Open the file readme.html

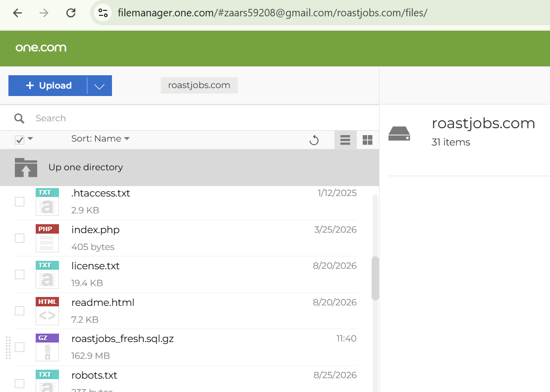(103, 302)
